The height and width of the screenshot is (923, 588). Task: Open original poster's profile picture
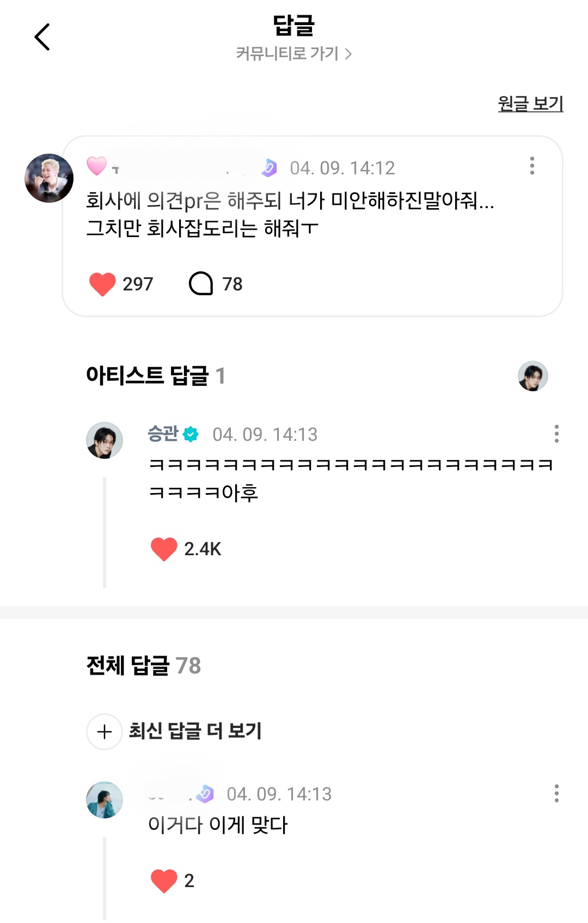(49, 178)
